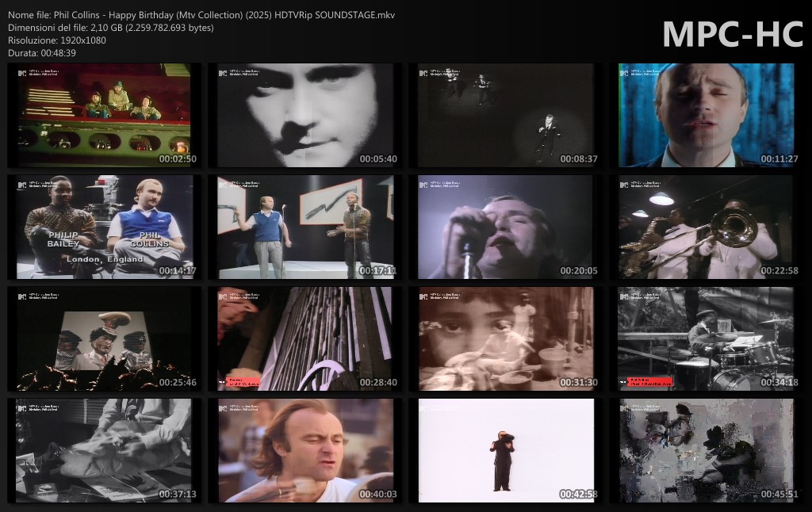
Task: Click the thumbnail timestamped 00:02:50
Action: 104,116
